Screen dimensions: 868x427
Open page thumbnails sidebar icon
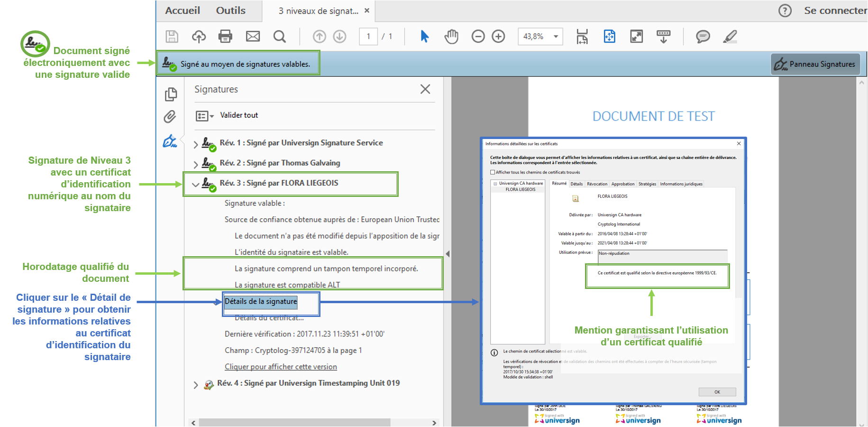(171, 94)
